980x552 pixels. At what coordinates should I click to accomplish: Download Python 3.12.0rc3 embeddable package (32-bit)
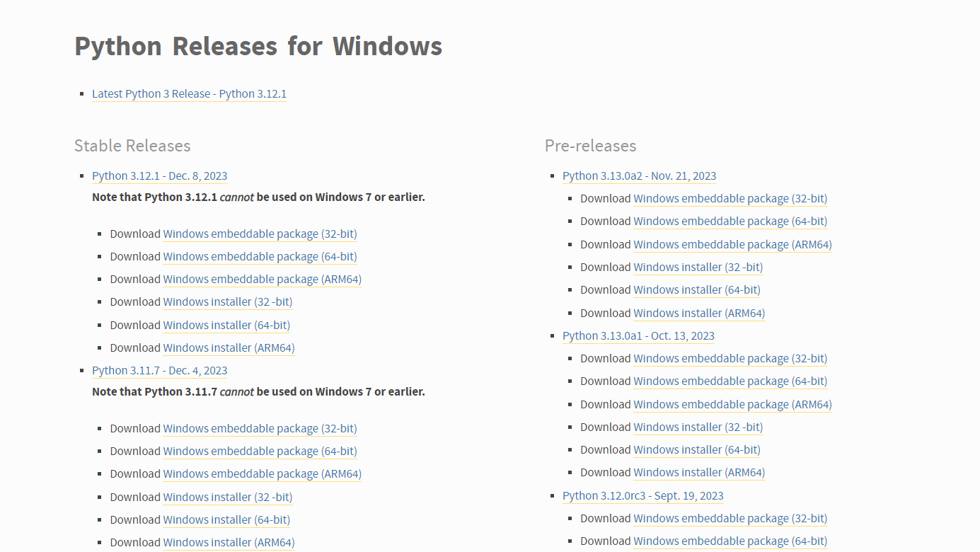[730, 519]
